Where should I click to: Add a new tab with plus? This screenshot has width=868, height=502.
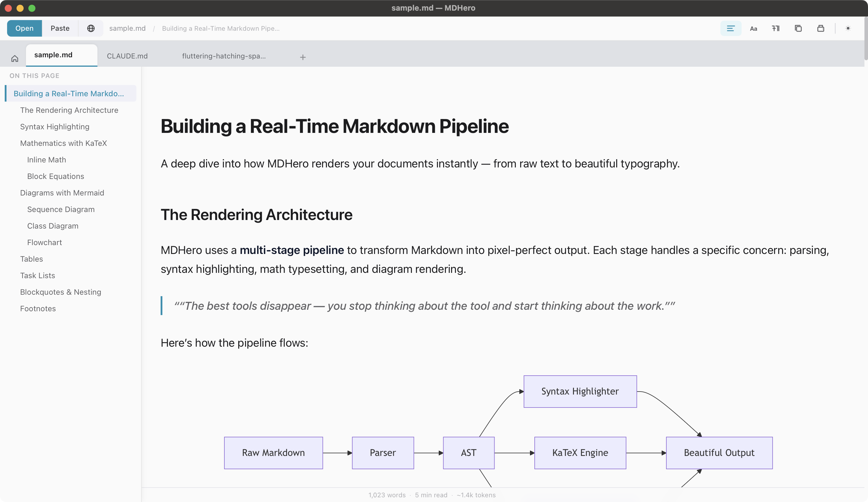[302, 57]
